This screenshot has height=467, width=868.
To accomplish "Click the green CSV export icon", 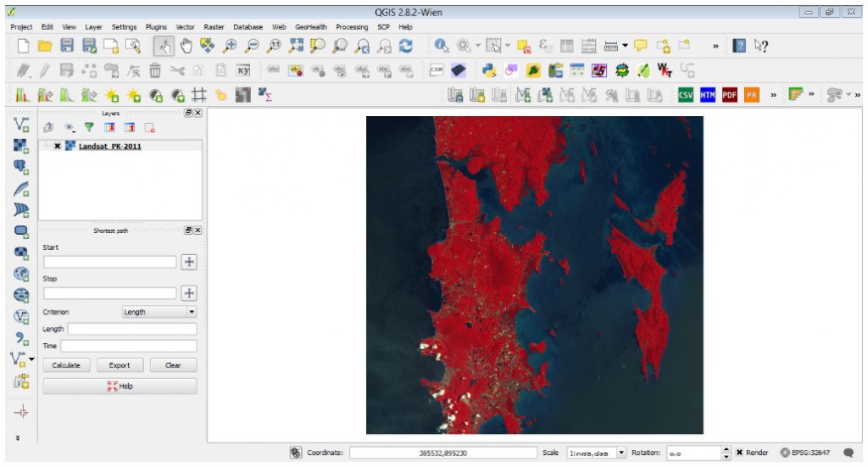I will (x=685, y=95).
